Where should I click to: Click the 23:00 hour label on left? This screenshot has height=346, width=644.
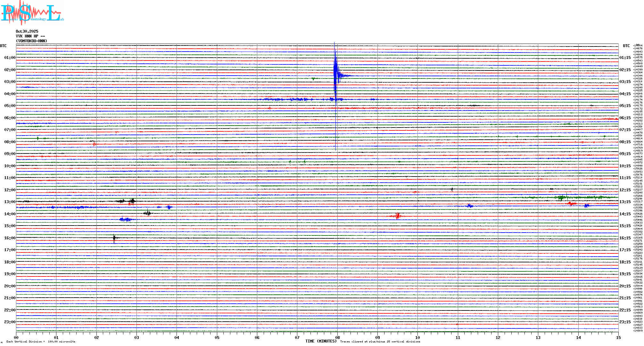click(x=10, y=322)
